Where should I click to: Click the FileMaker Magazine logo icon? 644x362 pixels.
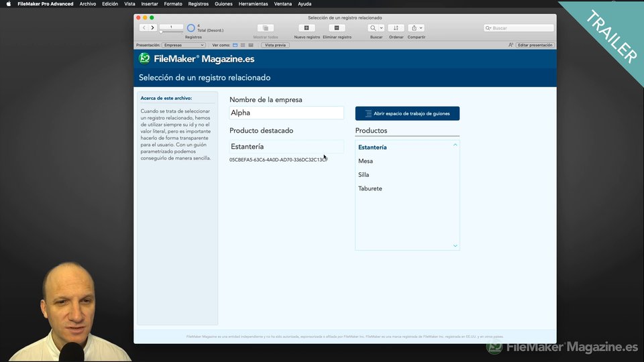144,59
